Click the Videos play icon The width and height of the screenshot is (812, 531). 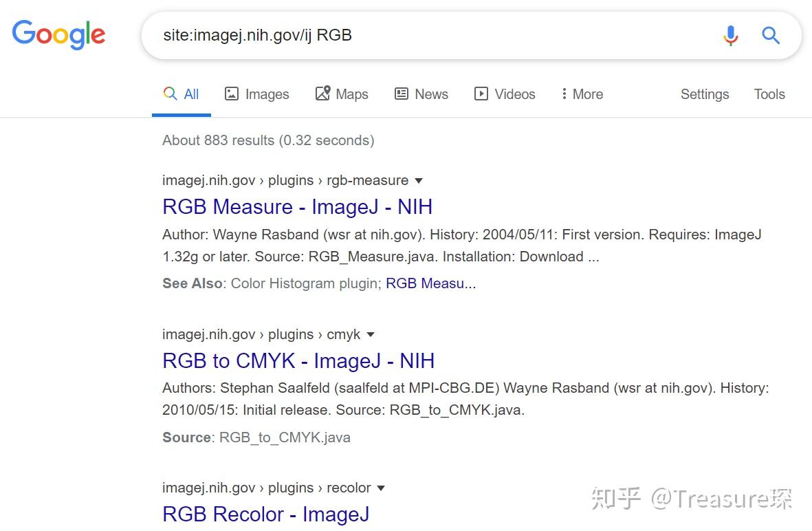(481, 94)
